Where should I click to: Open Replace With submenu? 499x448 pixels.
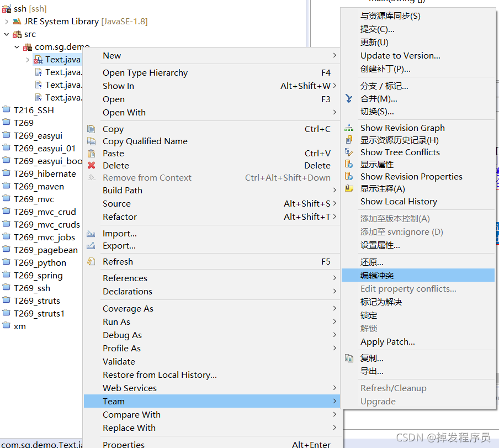(x=212, y=428)
